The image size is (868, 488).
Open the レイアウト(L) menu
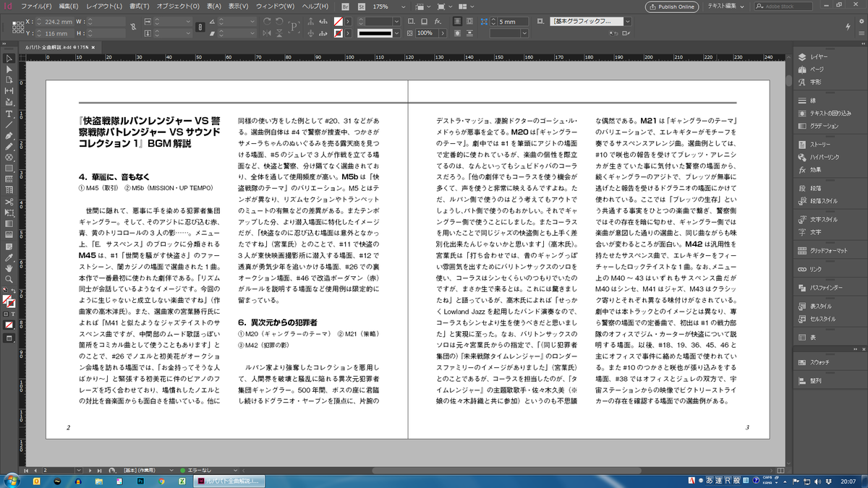pos(104,7)
